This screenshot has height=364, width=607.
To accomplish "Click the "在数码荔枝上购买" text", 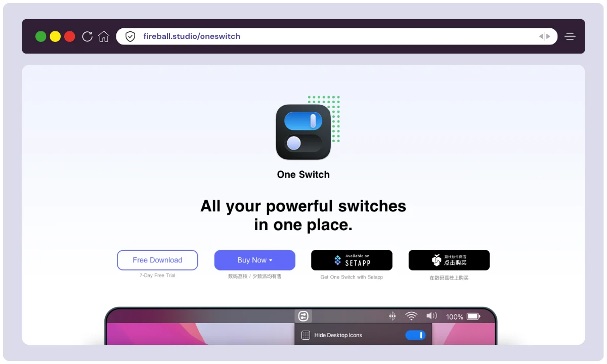I will 449,278.
